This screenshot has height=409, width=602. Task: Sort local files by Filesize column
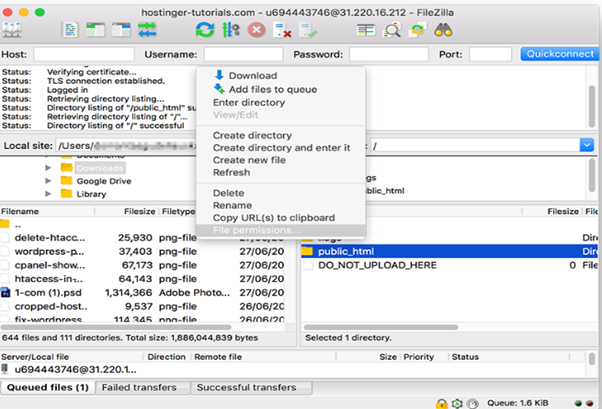138,212
